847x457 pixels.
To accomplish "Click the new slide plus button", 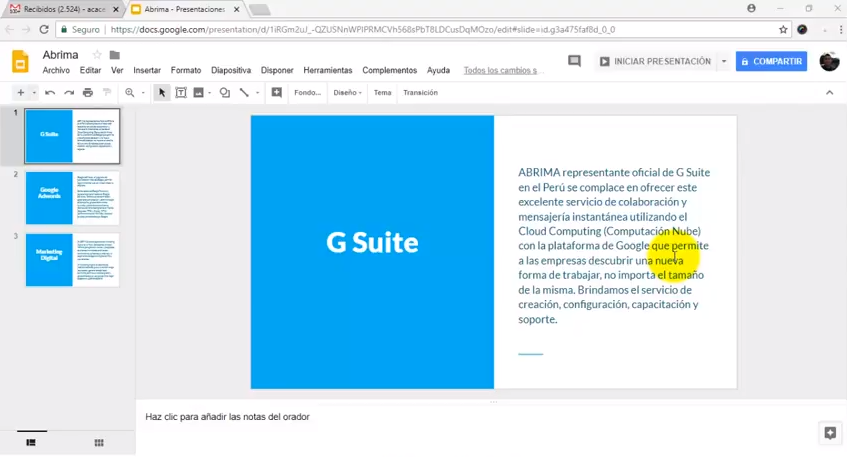I will pos(21,93).
